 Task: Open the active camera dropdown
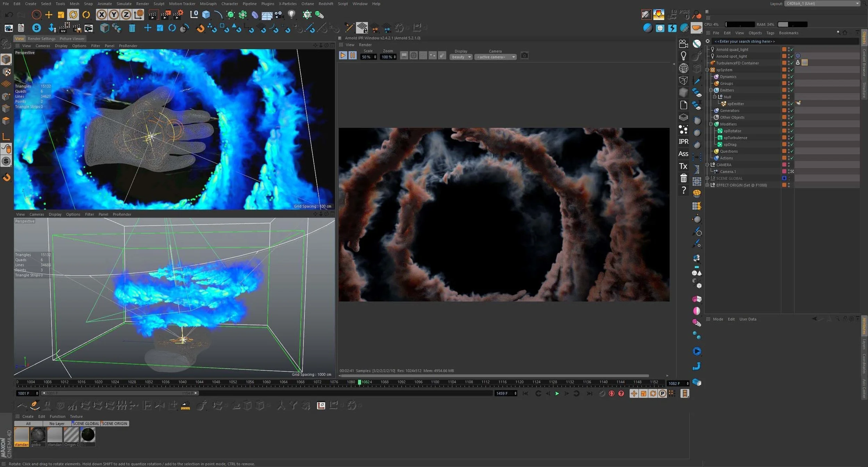coord(495,57)
